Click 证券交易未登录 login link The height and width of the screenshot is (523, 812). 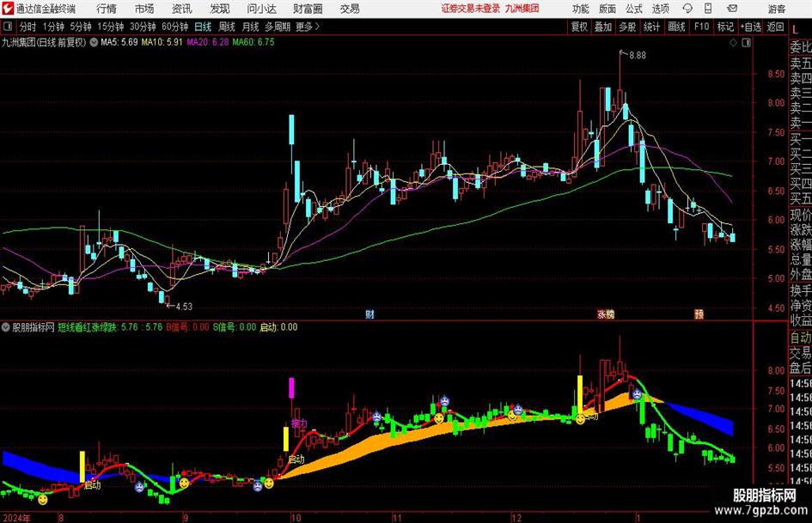(471, 9)
